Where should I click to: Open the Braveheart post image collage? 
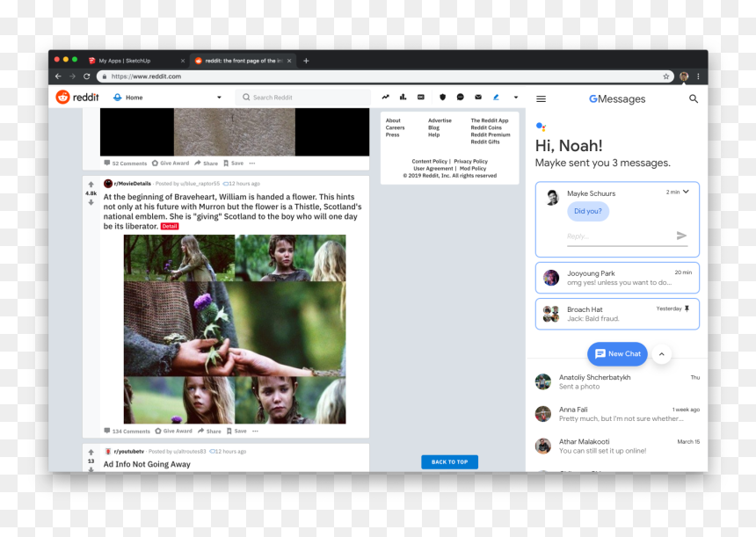pos(235,330)
